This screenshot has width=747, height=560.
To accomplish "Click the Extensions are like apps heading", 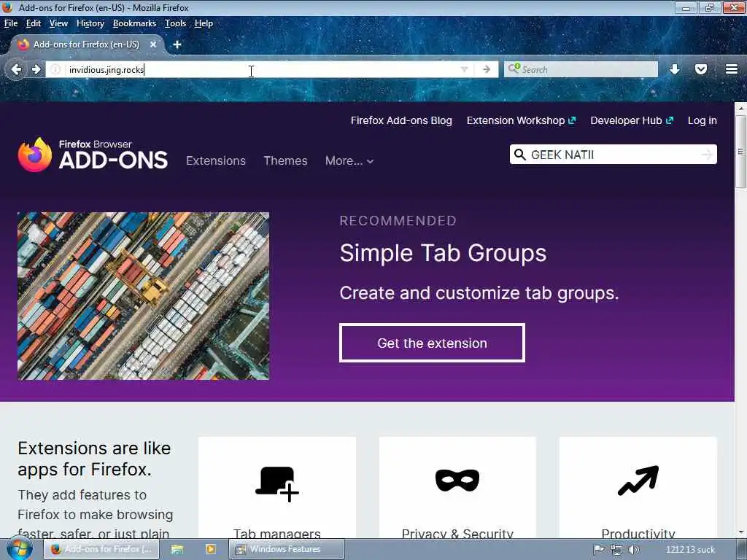I will pos(94,459).
